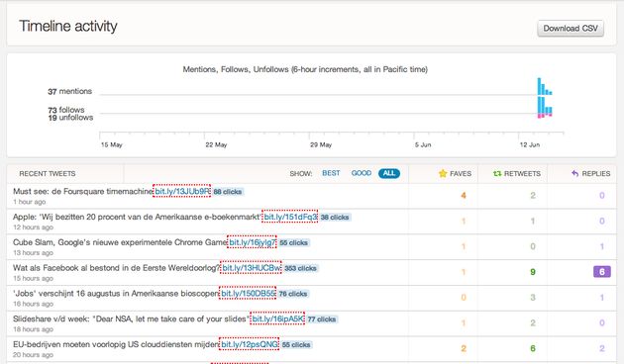Click the 76 clicks badge
This screenshot has width=624, height=364.
pyautogui.click(x=293, y=294)
